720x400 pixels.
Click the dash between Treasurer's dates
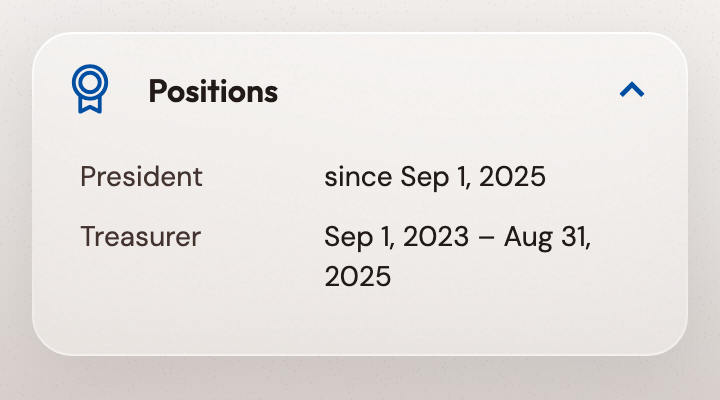(x=487, y=238)
